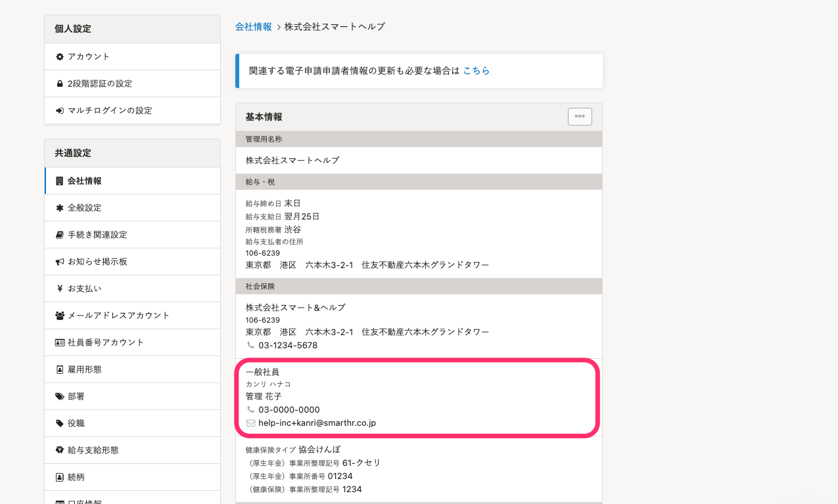This screenshot has width=838, height=504.
Task: Click the 給与支給日 翌月25日 line
Action: (283, 216)
